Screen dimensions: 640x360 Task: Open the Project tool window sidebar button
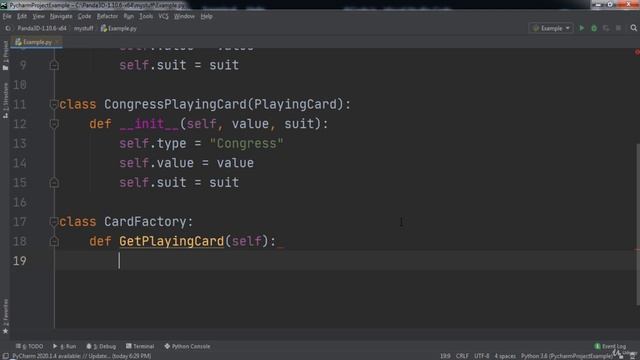click(x=5, y=55)
